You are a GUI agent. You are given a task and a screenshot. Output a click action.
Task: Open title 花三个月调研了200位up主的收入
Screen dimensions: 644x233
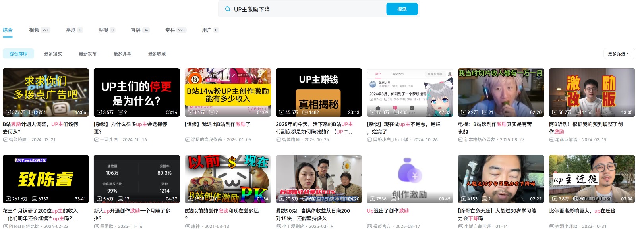(x=41, y=215)
